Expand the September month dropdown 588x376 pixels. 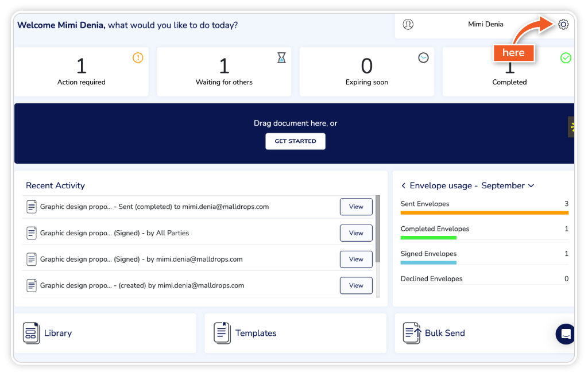(531, 185)
